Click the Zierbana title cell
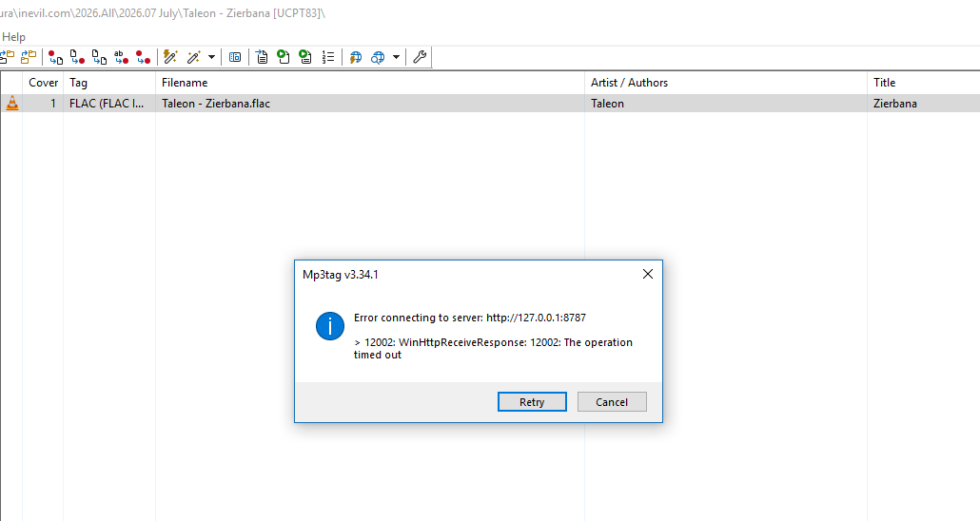 (x=924, y=103)
